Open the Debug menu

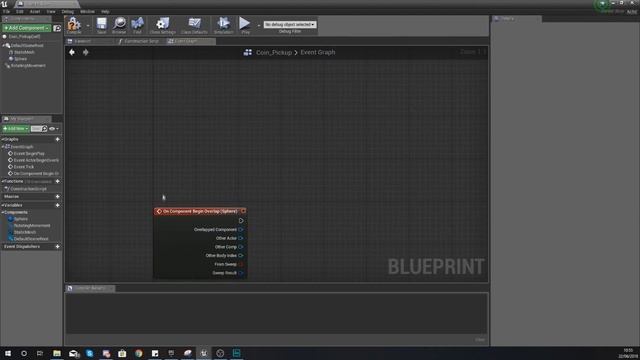click(68, 11)
